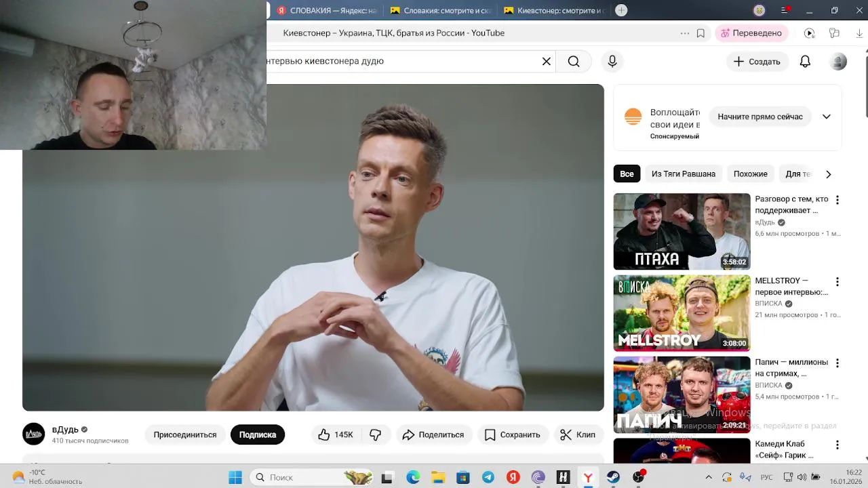Open Microsoft Edge from taskbar
The height and width of the screenshot is (488, 868).
point(413,477)
